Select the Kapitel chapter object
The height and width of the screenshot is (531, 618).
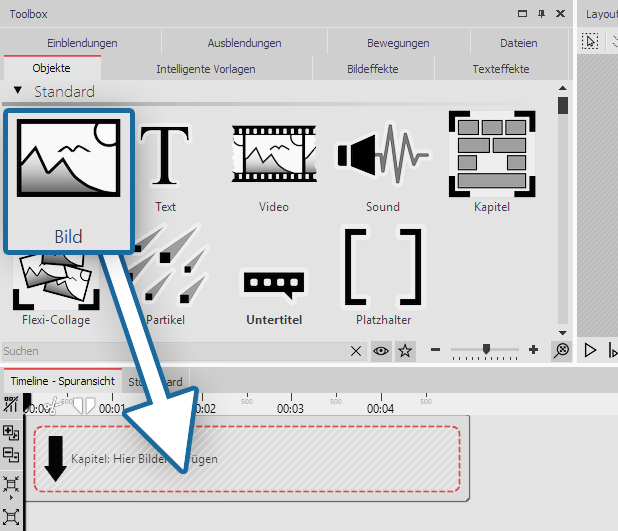pyautogui.click(x=491, y=160)
